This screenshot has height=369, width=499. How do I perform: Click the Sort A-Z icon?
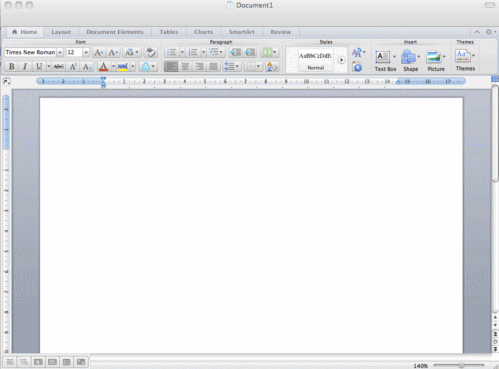click(272, 67)
